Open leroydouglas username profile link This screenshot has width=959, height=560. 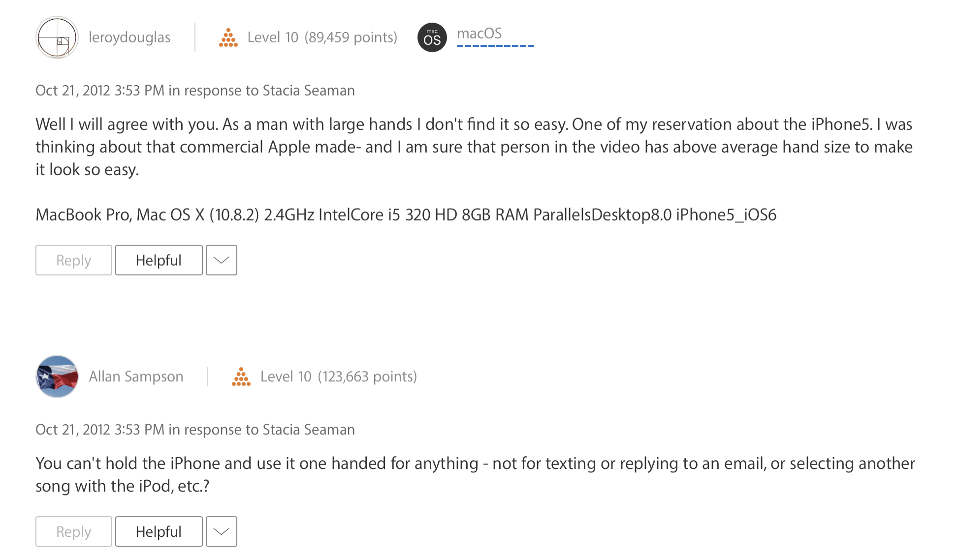(x=129, y=37)
